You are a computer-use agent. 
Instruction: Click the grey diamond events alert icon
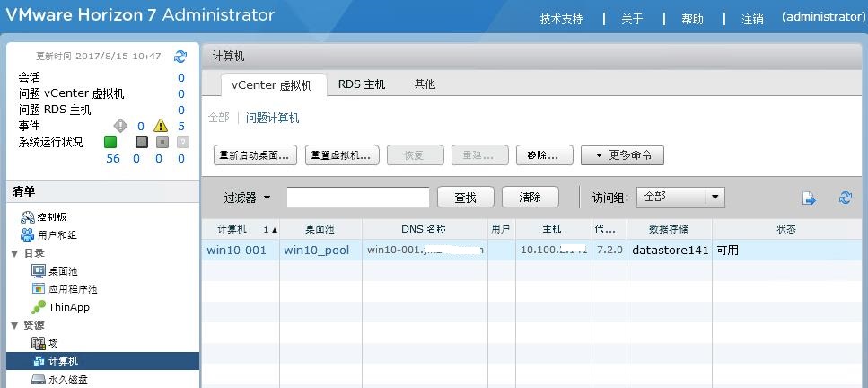pyautogui.click(x=120, y=126)
